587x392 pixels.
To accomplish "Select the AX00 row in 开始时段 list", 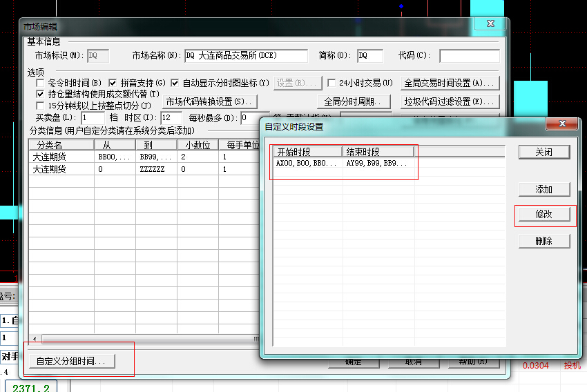I will pyautogui.click(x=307, y=164).
